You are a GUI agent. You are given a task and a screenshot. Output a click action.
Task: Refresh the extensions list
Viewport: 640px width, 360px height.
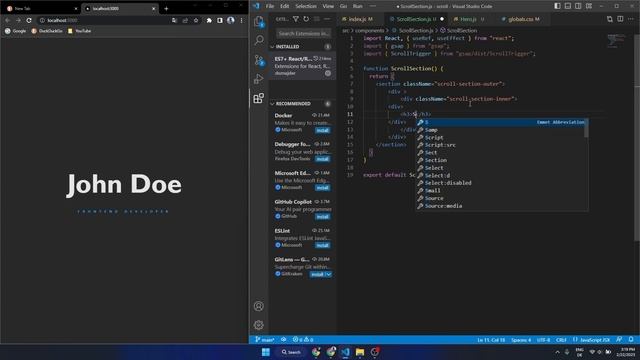coord(306,19)
